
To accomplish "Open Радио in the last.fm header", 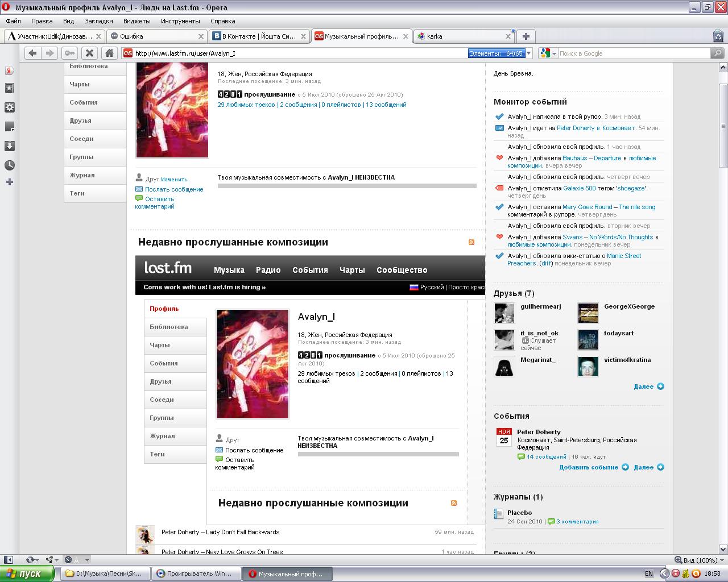I will pyautogui.click(x=268, y=270).
